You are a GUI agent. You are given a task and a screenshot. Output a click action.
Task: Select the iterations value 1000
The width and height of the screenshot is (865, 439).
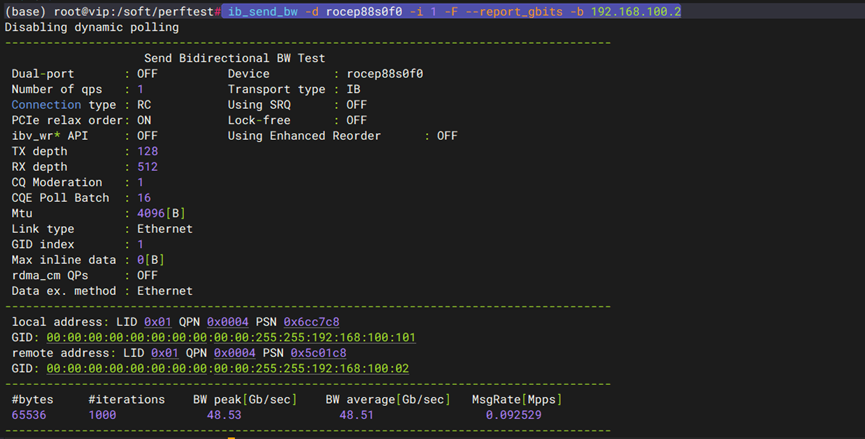(x=102, y=415)
